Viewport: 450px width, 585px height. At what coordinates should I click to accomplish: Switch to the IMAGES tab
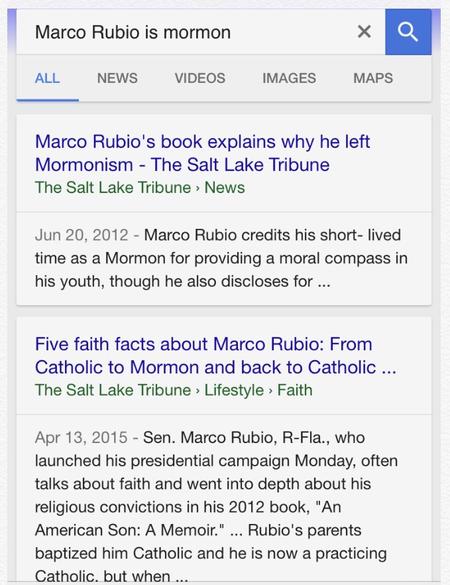[289, 78]
